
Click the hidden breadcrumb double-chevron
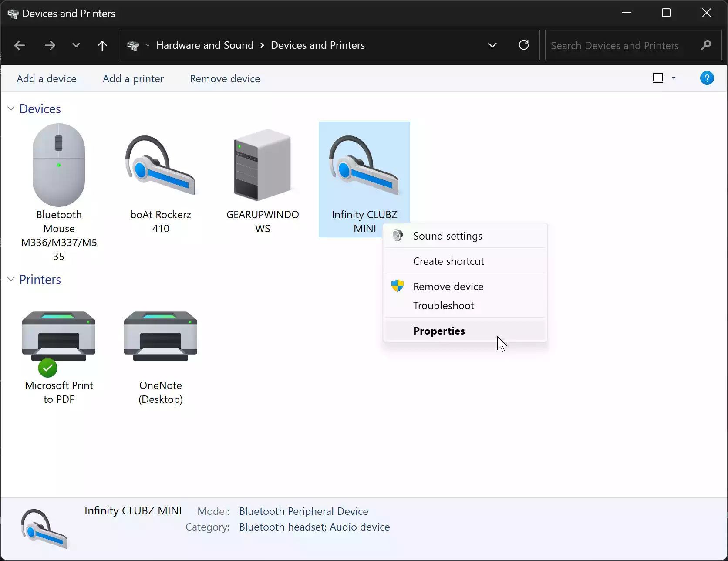click(x=148, y=45)
